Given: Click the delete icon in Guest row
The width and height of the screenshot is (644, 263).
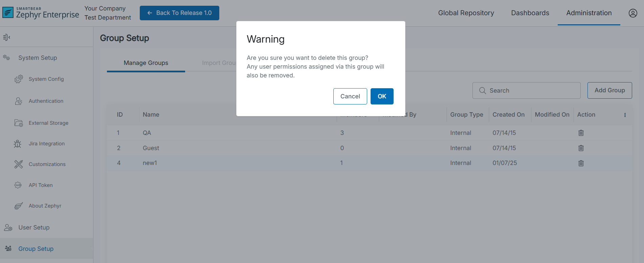Looking at the screenshot, I should coord(581,148).
